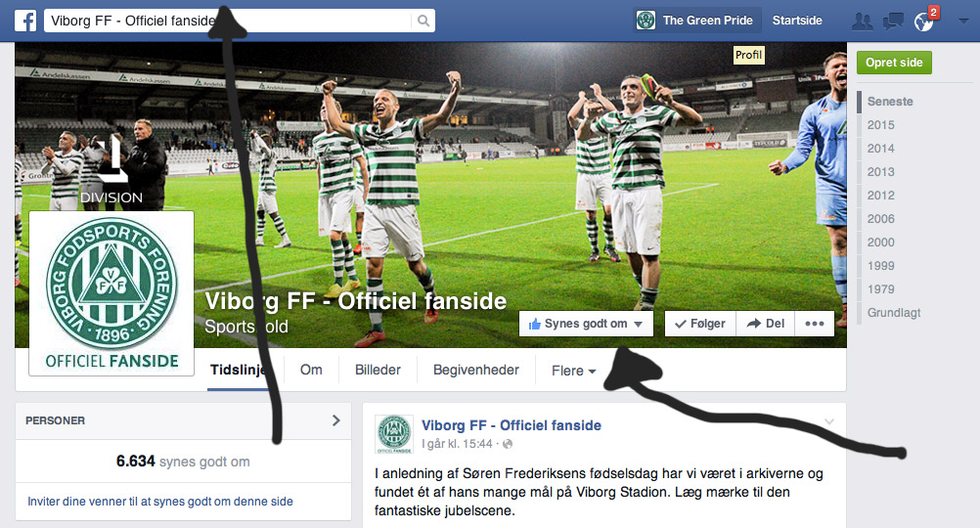Toggle the Synes godt om like button
This screenshot has width=980, height=528.
click(586, 324)
